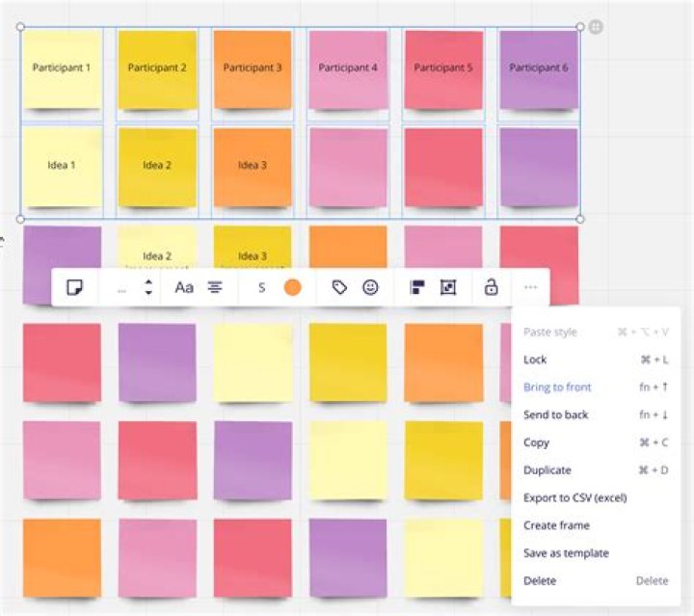
Task: Select the pale yellow Idea 2 note
Action: 157,247
